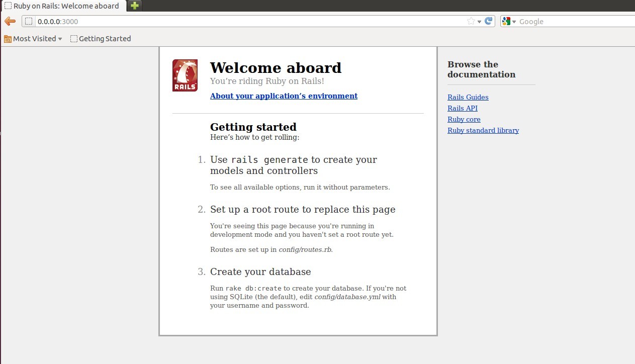Click the Create your database heading
635x364 pixels.
coord(260,272)
